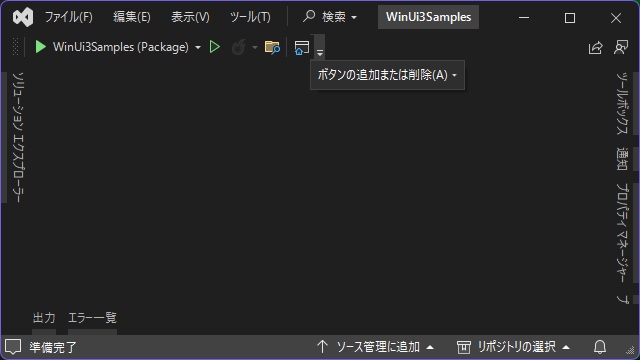Screen dimensions: 640x360
Task: Open the ソリューション エクスプローラー side tab
Action: 18,137
